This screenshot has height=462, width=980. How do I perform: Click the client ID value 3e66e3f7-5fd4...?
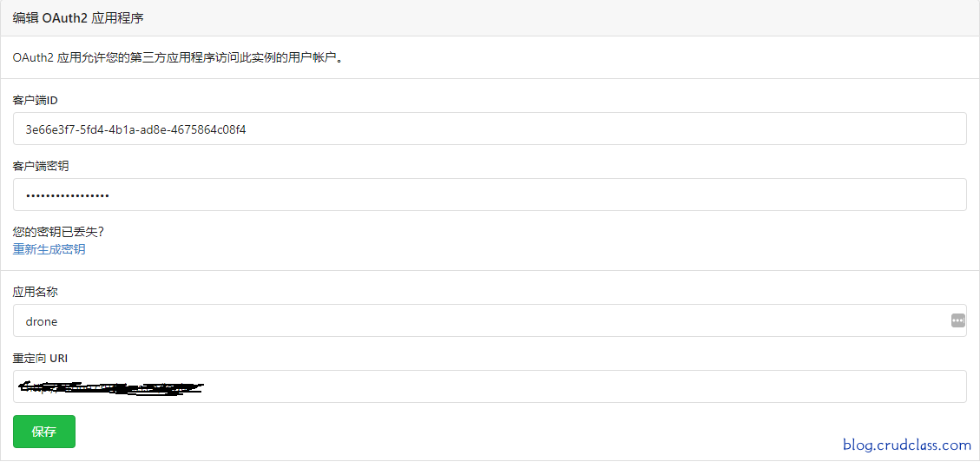pyautogui.click(x=136, y=129)
